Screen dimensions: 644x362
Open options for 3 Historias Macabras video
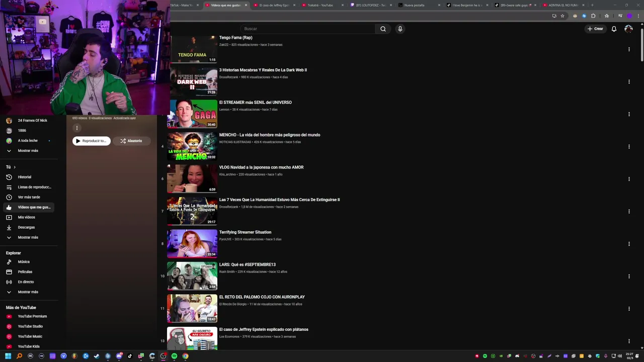629,81
